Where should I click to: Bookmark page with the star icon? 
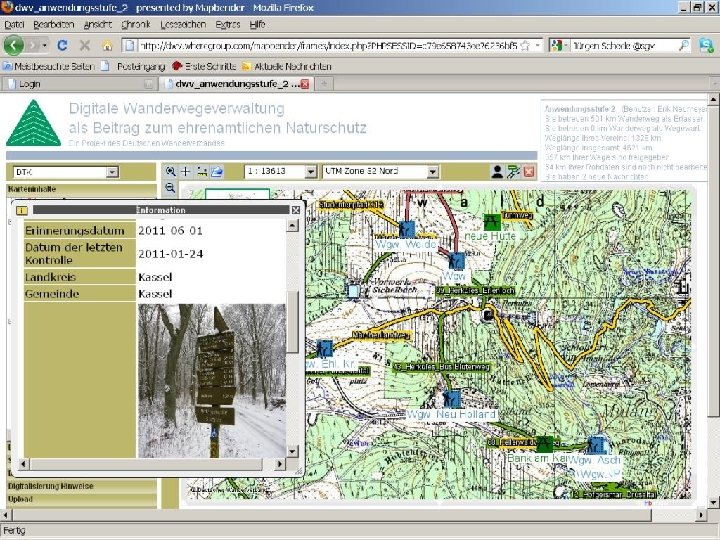tap(525, 45)
